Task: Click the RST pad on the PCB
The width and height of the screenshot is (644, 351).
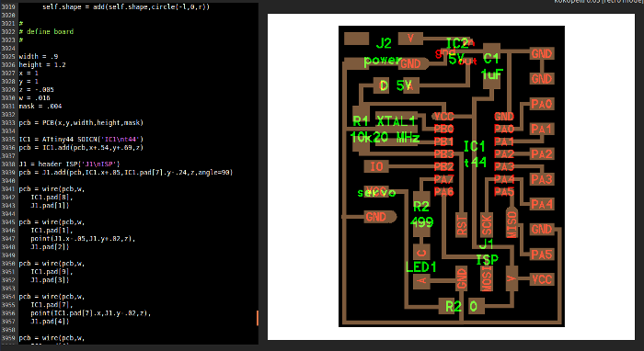Action: click(x=462, y=225)
